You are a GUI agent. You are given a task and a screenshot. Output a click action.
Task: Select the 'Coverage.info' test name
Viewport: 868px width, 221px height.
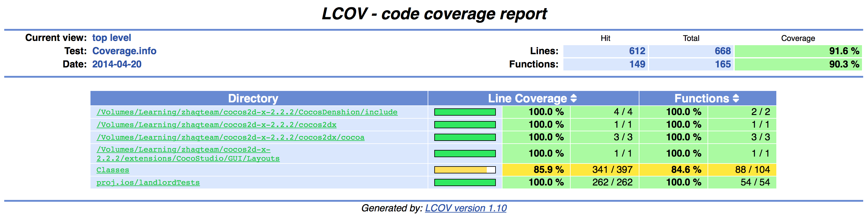124,51
